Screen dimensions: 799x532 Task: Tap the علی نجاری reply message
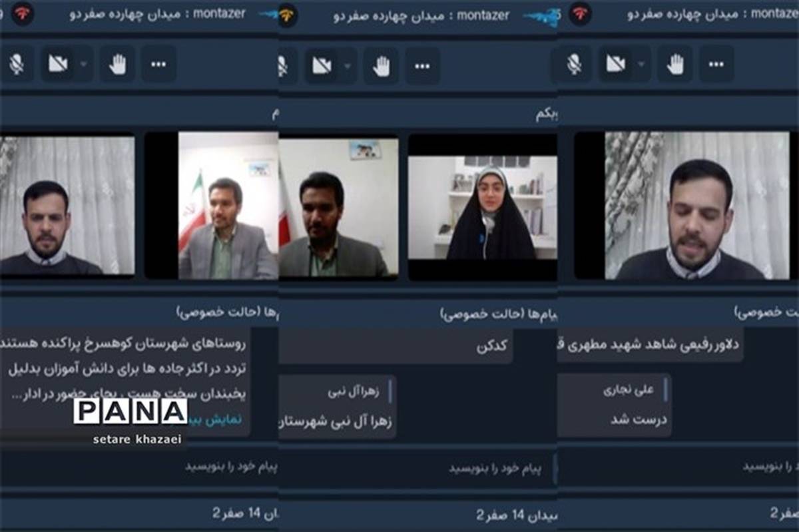click(x=616, y=404)
